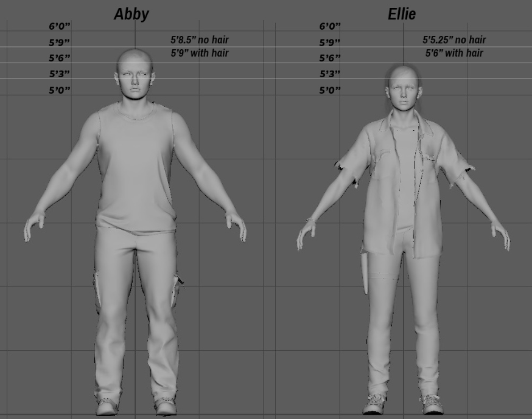The height and width of the screenshot is (419, 532).
Task: Click the 5'6" scale mark in Abby's chart
Action: 60,58
